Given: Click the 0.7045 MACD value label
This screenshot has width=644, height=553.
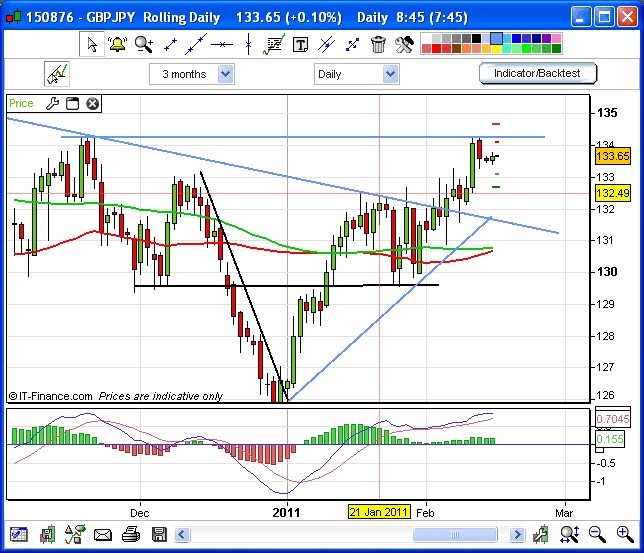Looking at the screenshot, I should [x=612, y=419].
